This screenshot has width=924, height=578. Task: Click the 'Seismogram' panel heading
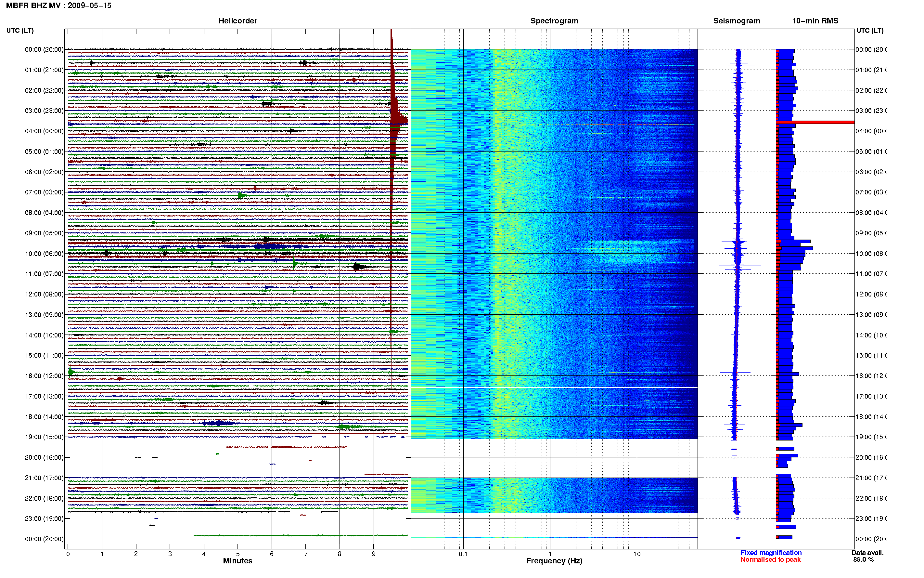click(x=737, y=21)
